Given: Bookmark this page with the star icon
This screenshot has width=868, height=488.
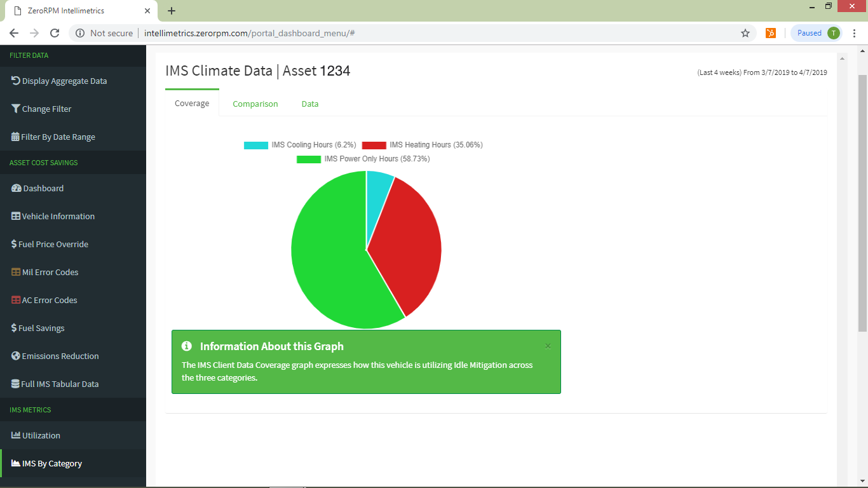Looking at the screenshot, I should point(745,33).
